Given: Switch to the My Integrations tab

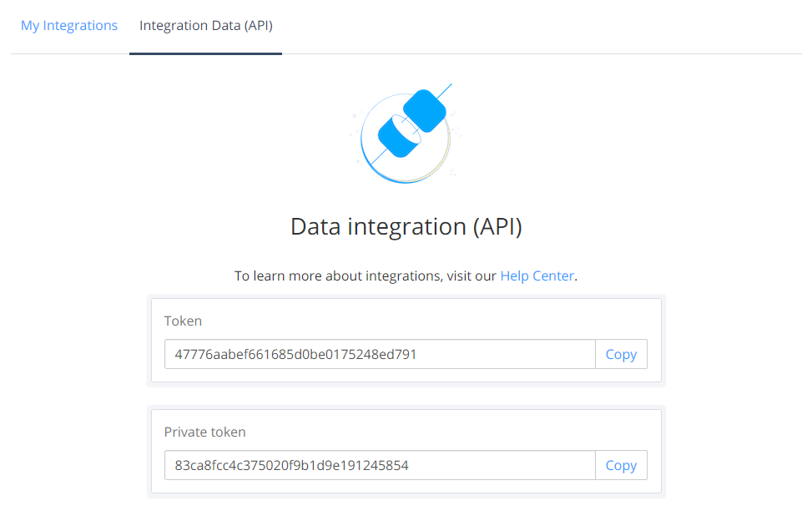Looking at the screenshot, I should 69,25.
